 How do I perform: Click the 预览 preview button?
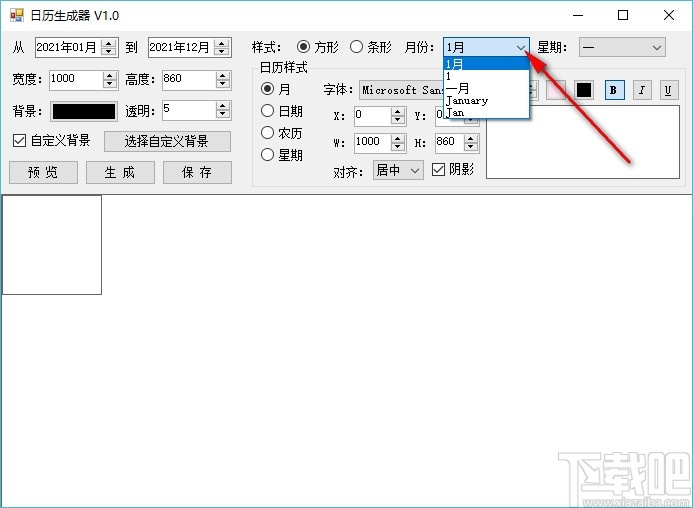pyautogui.click(x=43, y=172)
